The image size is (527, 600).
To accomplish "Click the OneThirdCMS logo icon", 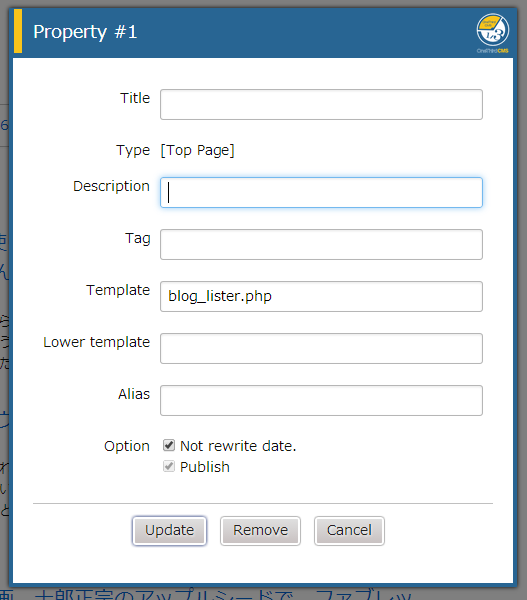I will [493, 31].
